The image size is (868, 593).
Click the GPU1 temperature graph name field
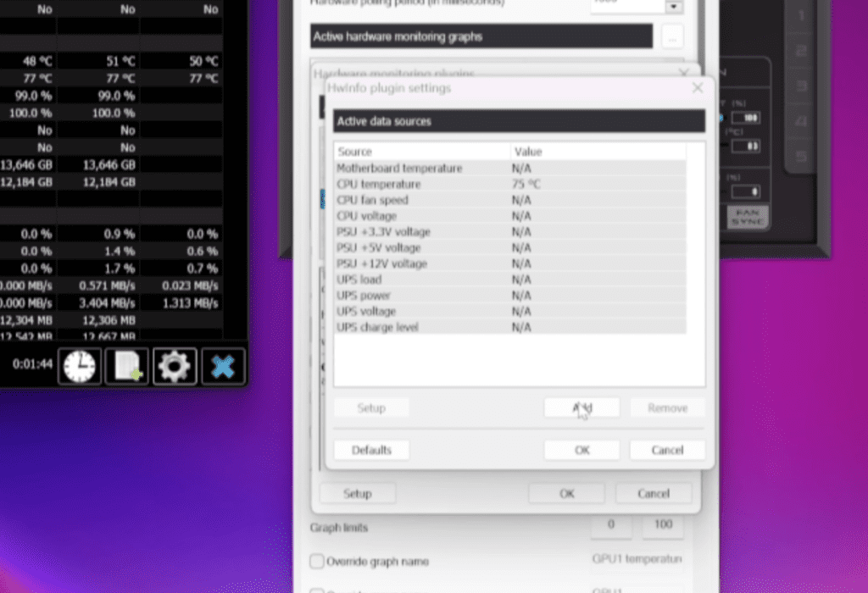click(x=636, y=558)
